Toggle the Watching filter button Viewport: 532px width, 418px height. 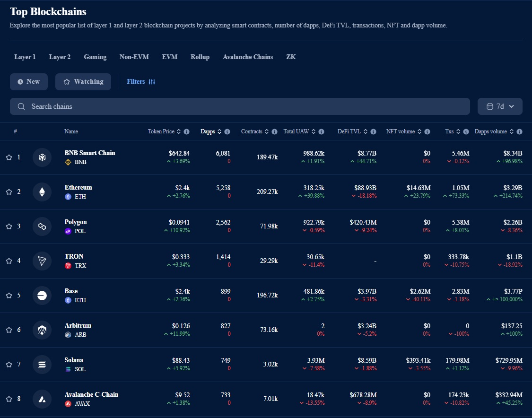[83, 82]
